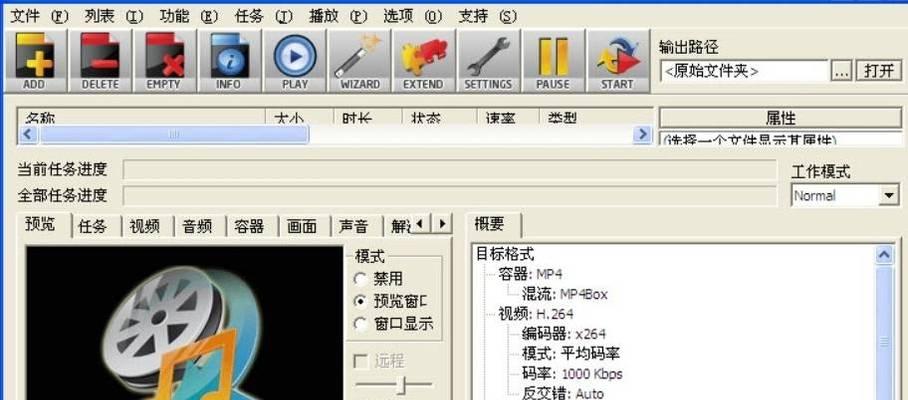Open the 列表 (L) menu
This screenshot has height=400, width=908.
click(114, 16)
